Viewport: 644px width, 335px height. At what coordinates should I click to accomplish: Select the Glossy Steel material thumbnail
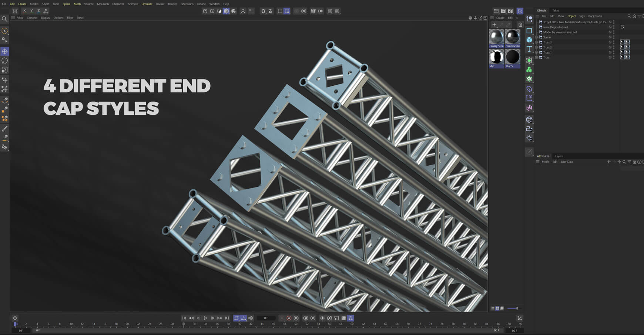tap(496, 38)
